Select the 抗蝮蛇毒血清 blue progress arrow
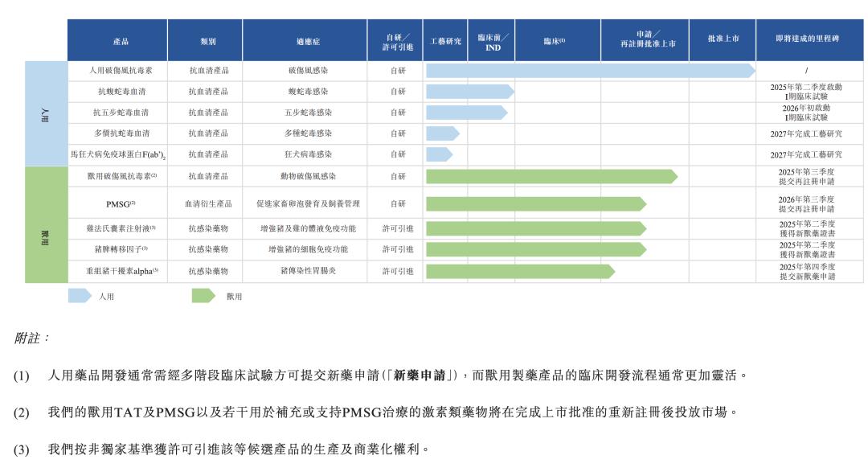The height and width of the screenshot is (476, 868). [x=470, y=92]
